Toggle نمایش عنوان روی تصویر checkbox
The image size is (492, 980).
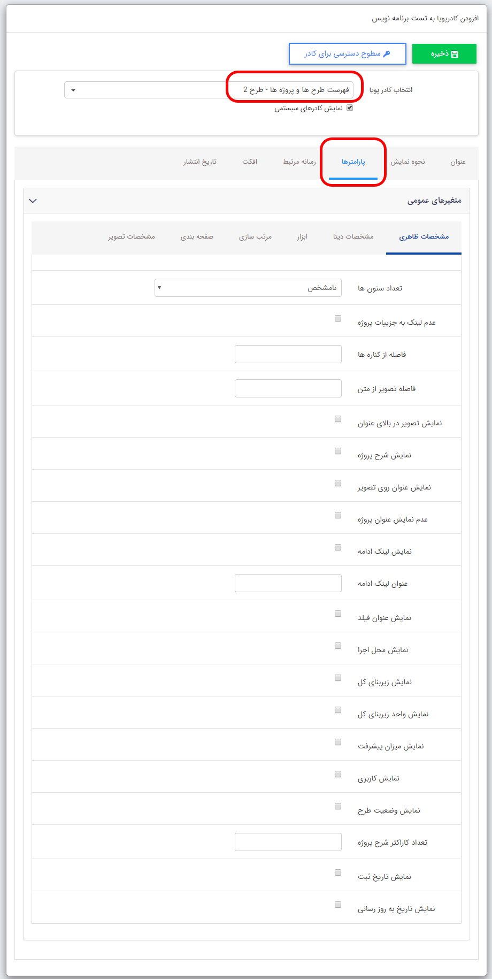(x=337, y=483)
